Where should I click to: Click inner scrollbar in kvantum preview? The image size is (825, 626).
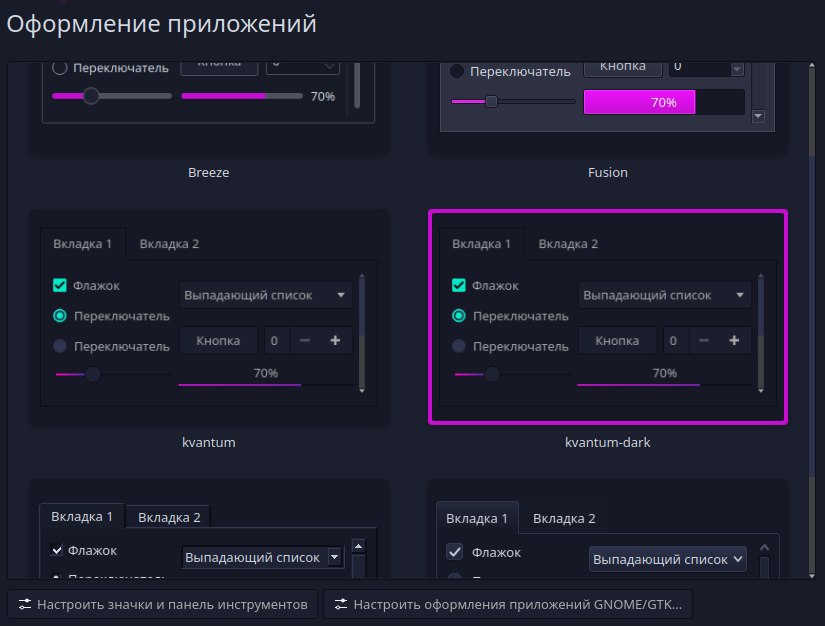pyautogui.click(x=362, y=333)
